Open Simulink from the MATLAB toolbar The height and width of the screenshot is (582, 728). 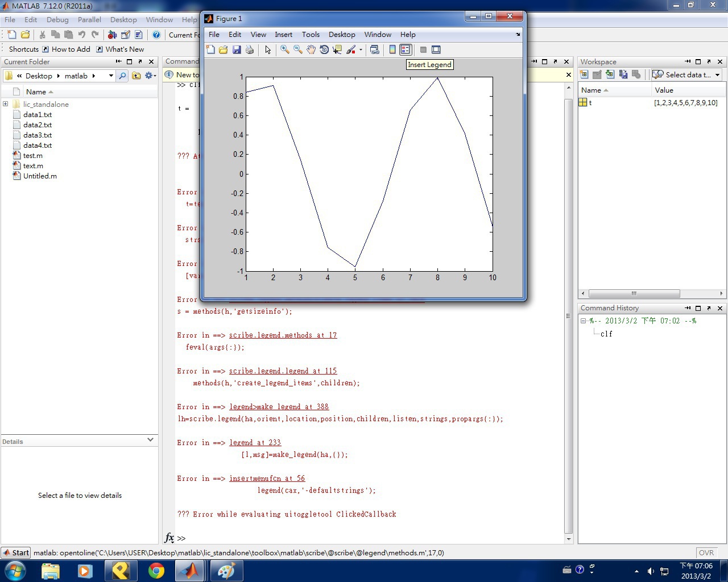(x=112, y=35)
